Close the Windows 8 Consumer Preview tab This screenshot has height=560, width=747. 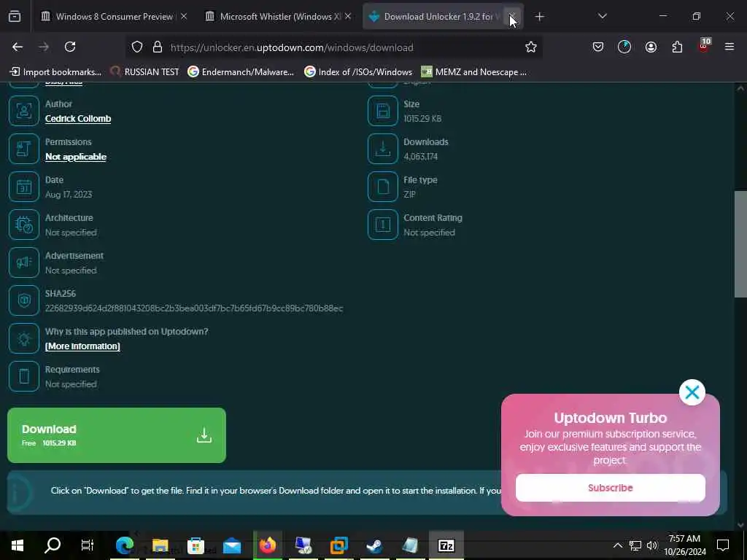[x=184, y=17]
